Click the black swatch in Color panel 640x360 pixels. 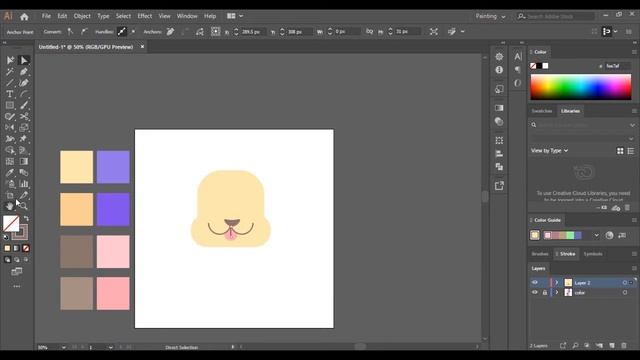click(539, 66)
